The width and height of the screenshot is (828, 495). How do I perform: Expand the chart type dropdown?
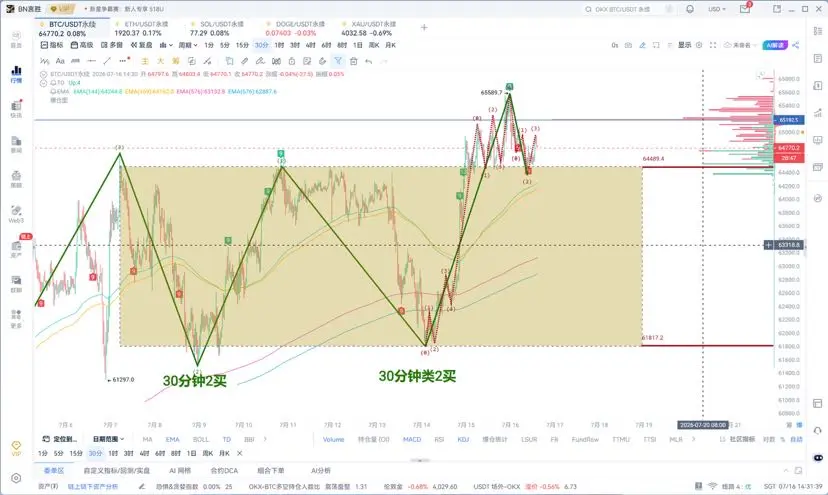[x=166, y=45]
